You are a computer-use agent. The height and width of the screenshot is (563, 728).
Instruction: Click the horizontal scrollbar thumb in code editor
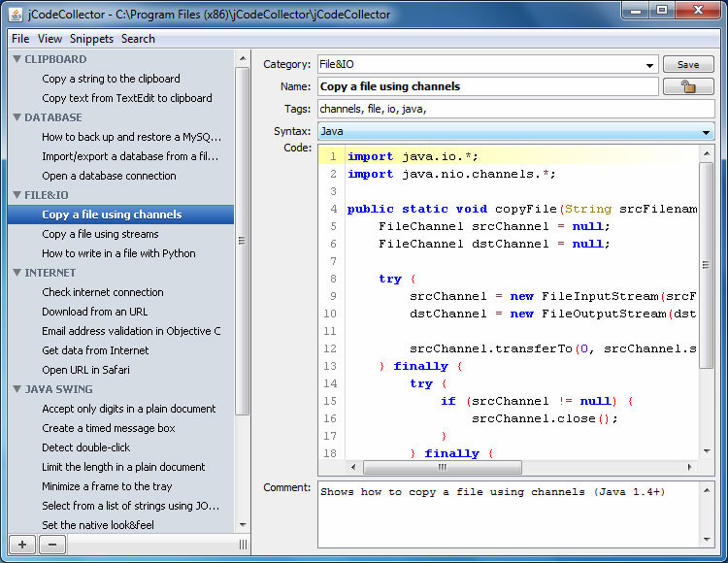click(442, 467)
